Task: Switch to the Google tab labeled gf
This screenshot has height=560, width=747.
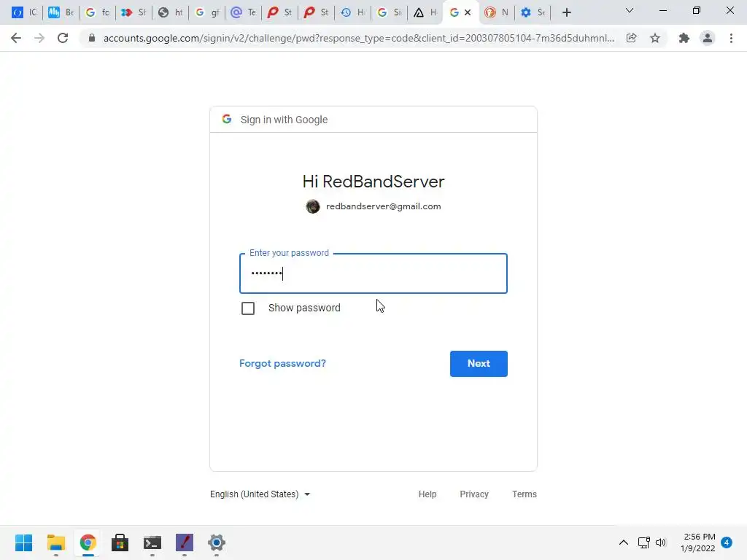Action: click(207, 12)
